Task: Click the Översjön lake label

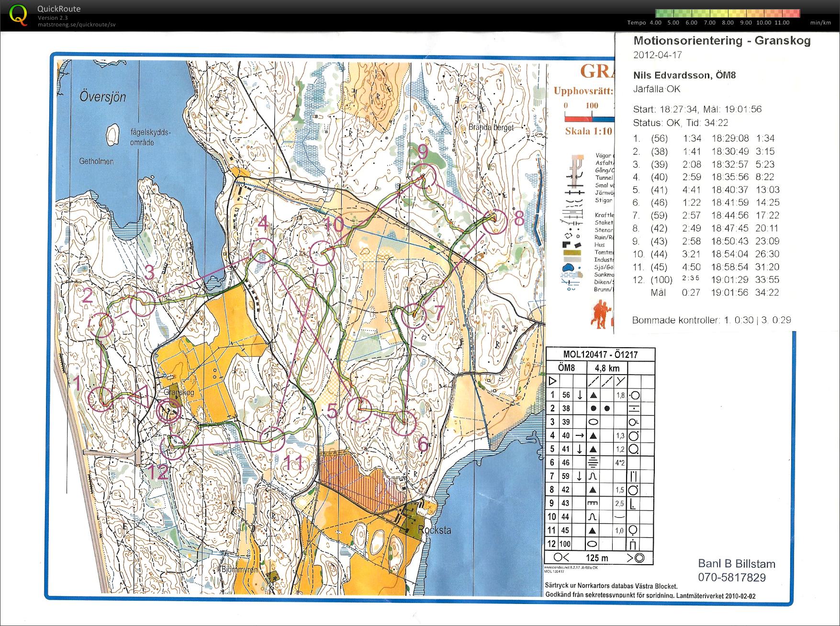Action: pyautogui.click(x=103, y=97)
